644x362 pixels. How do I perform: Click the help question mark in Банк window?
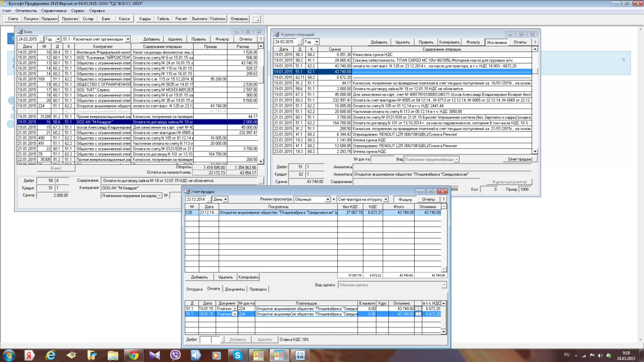[x=260, y=39]
